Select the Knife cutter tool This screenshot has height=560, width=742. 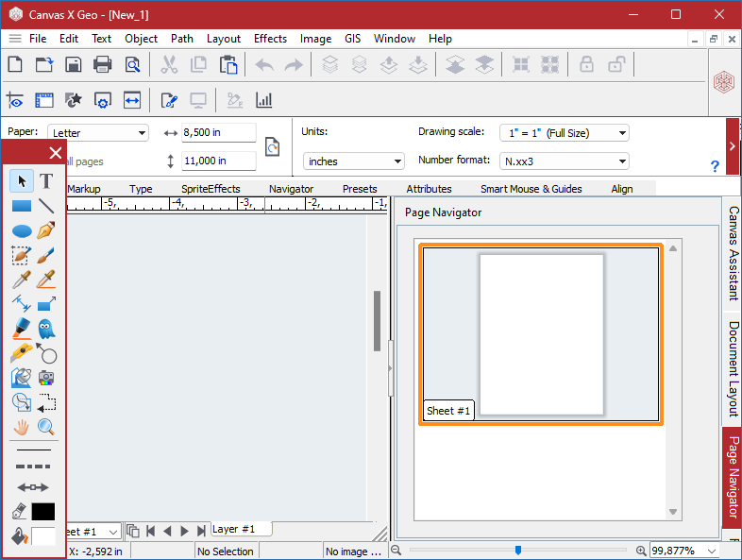tap(22, 353)
